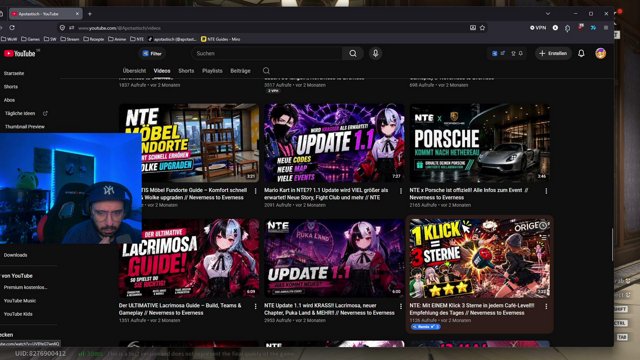The height and width of the screenshot is (360, 640).
Task: Click the Filter button
Action: [152, 53]
